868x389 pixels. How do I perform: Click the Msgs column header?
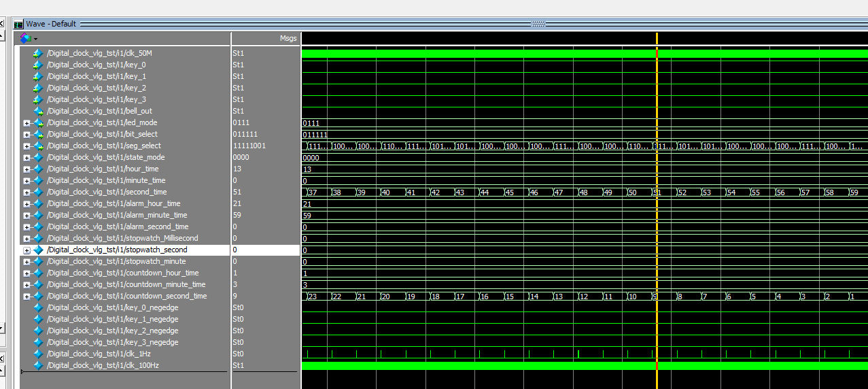(288, 39)
